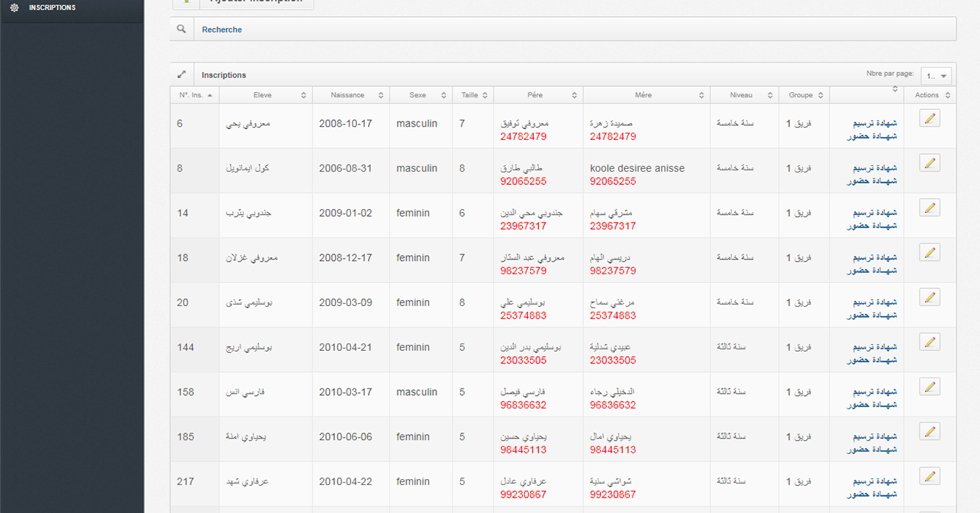Click phone 98237579 in the Mère column
Image resolution: width=980 pixels, height=513 pixels.
613,271
